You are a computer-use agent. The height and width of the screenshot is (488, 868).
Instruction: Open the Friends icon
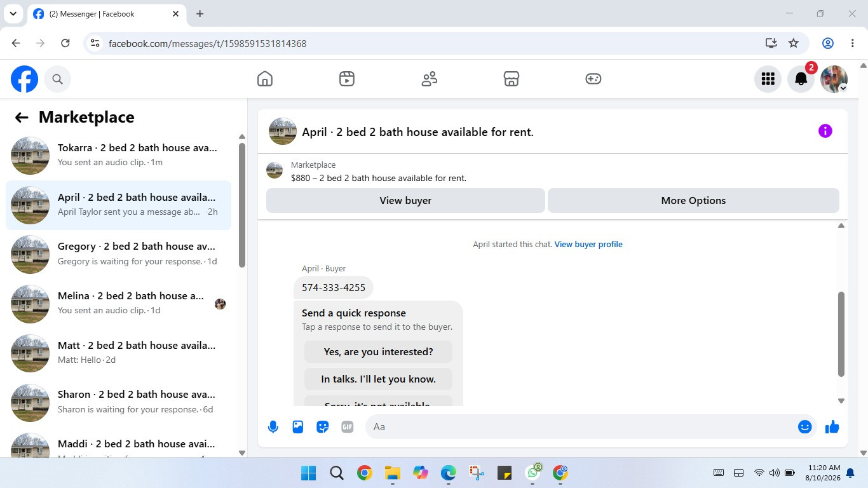point(430,79)
